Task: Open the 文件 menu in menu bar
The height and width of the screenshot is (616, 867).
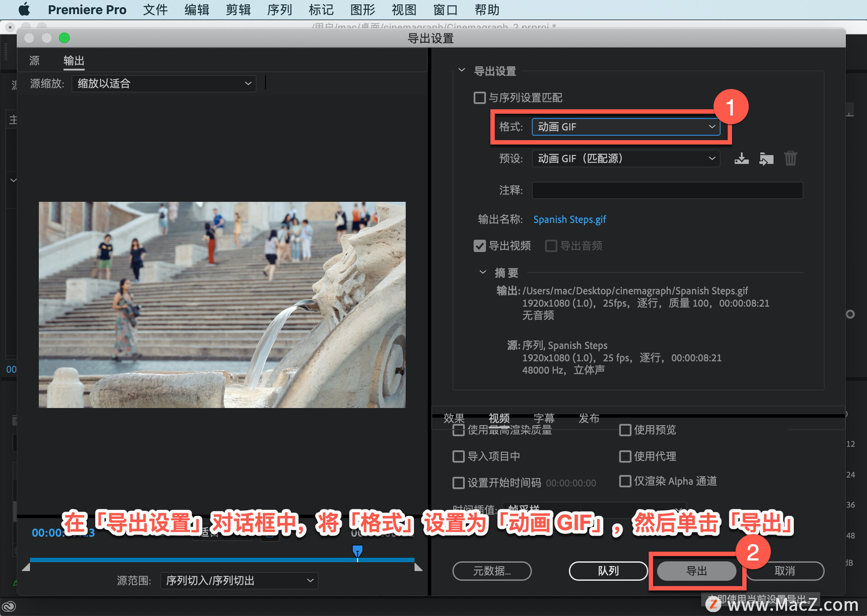Action: click(155, 9)
